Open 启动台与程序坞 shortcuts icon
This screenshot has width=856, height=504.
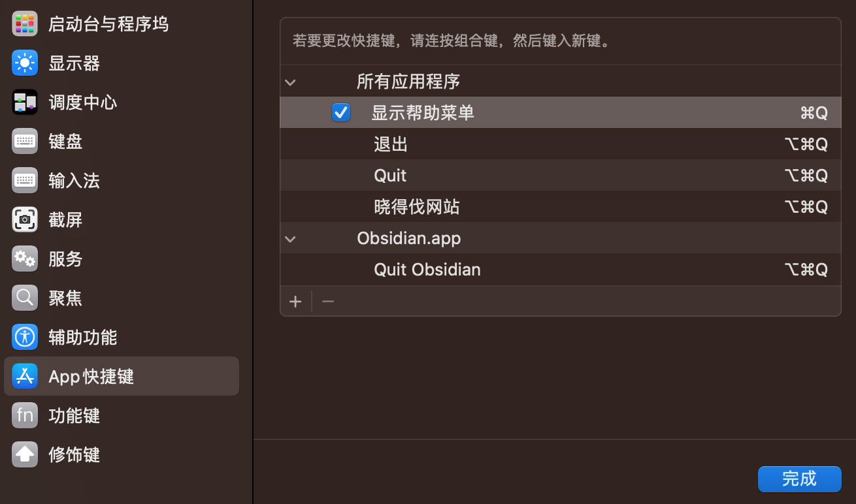tap(25, 24)
